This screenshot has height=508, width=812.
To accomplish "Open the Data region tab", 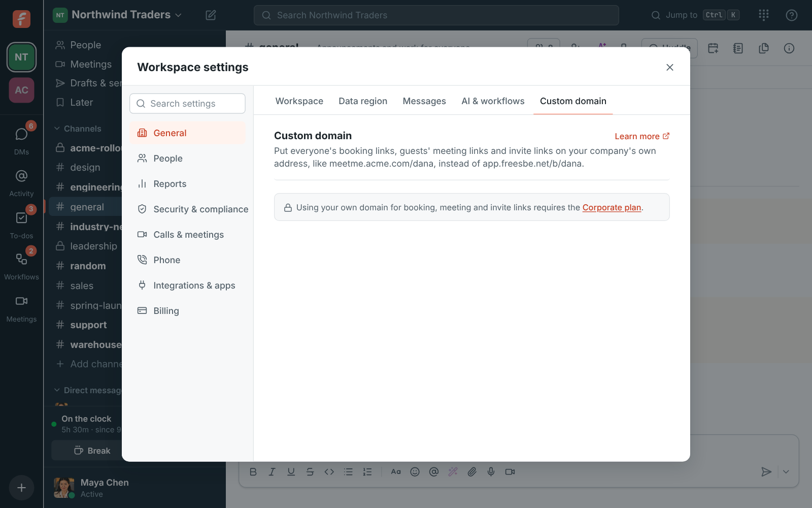I will point(363,101).
